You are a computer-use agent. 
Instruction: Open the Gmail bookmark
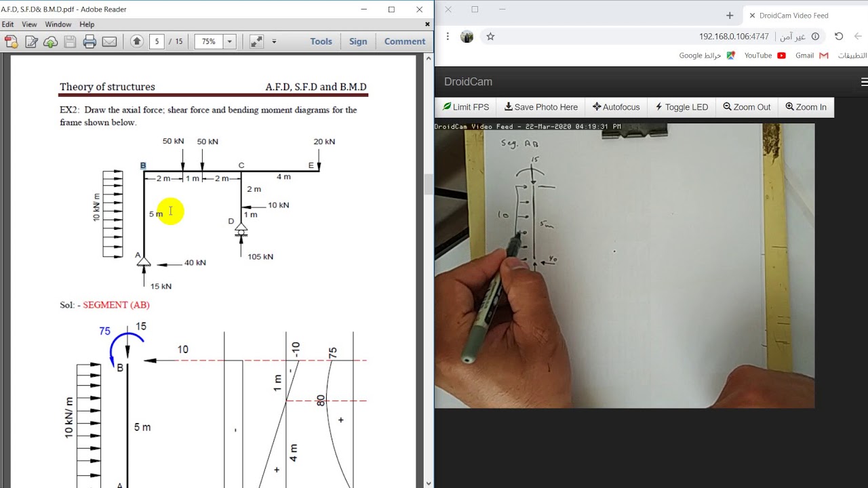pos(812,56)
